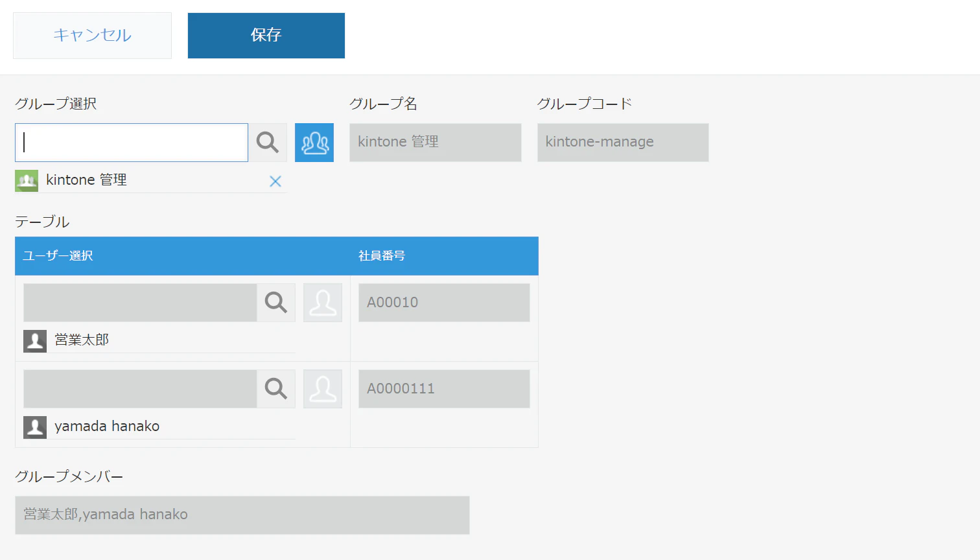Click user search field above yamada hanako
The height and width of the screenshot is (560, 980).
140,389
